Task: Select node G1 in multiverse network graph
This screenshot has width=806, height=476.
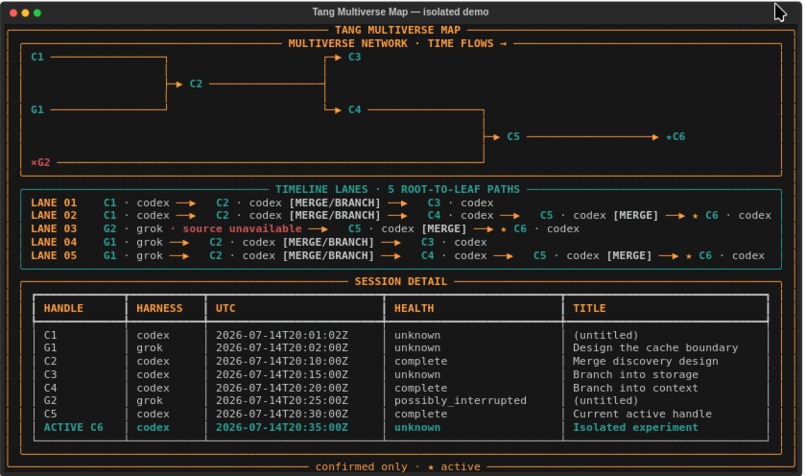Action: pyautogui.click(x=38, y=109)
